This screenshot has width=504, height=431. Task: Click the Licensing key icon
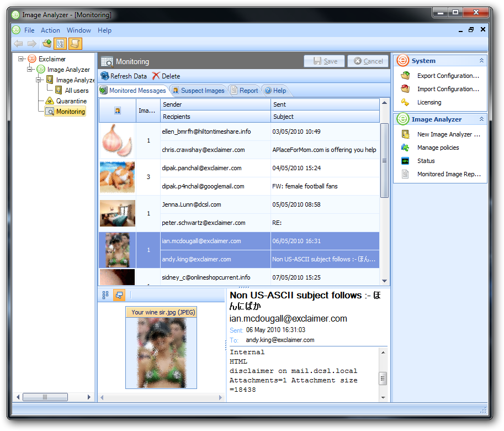click(405, 102)
